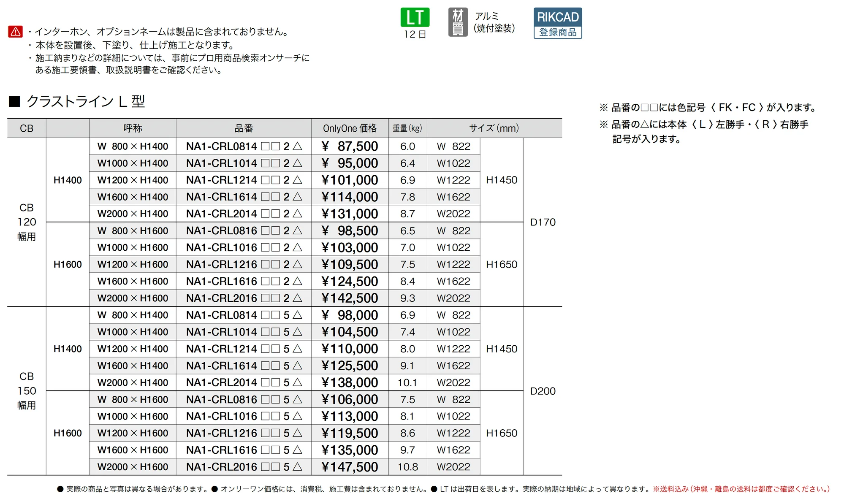This screenshot has height=504, width=844.
Task: Click the gray 材質 material icon
Action: pyautogui.click(x=458, y=22)
